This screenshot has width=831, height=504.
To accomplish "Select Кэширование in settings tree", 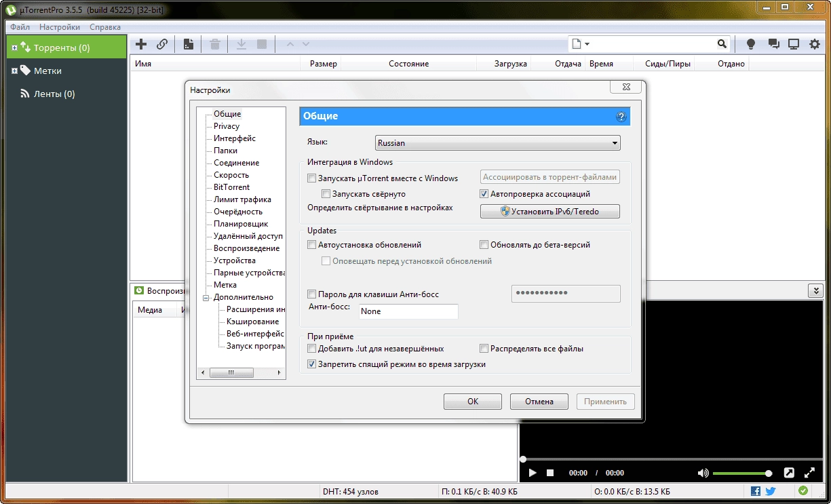I will [253, 322].
